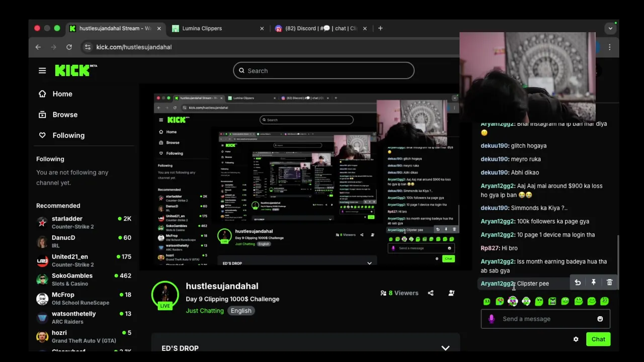Open the emoji picker in message box
Screen dimensions: 644x362
pyautogui.click(x=600, y=319)
